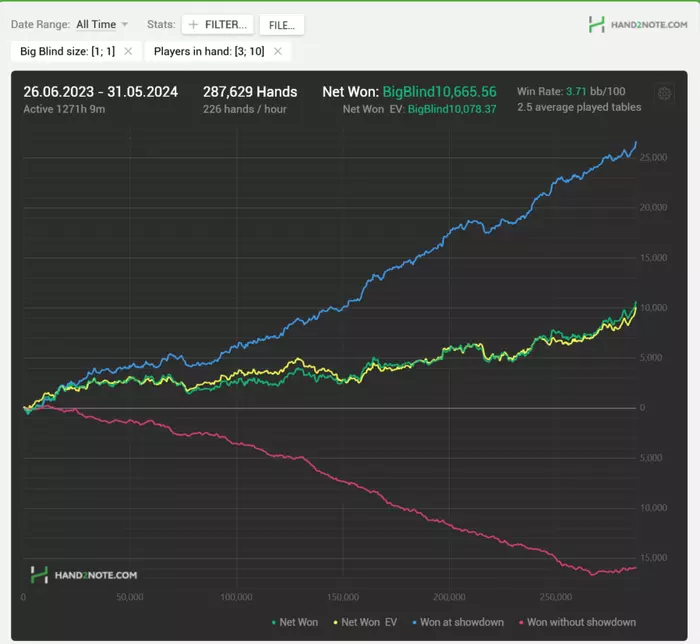The image size is (700, 644).
Task: Click the dropdown arrow beside All Time
Action: (125, 25)
